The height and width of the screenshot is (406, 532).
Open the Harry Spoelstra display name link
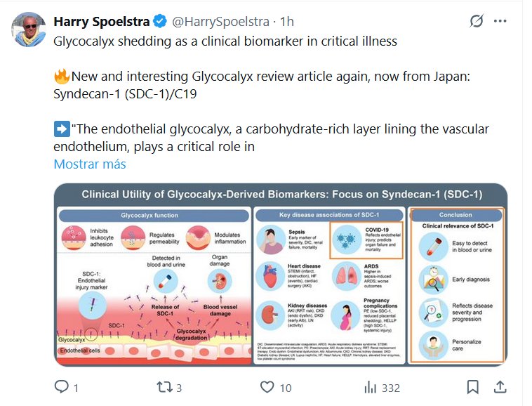[x=102, y=22]
